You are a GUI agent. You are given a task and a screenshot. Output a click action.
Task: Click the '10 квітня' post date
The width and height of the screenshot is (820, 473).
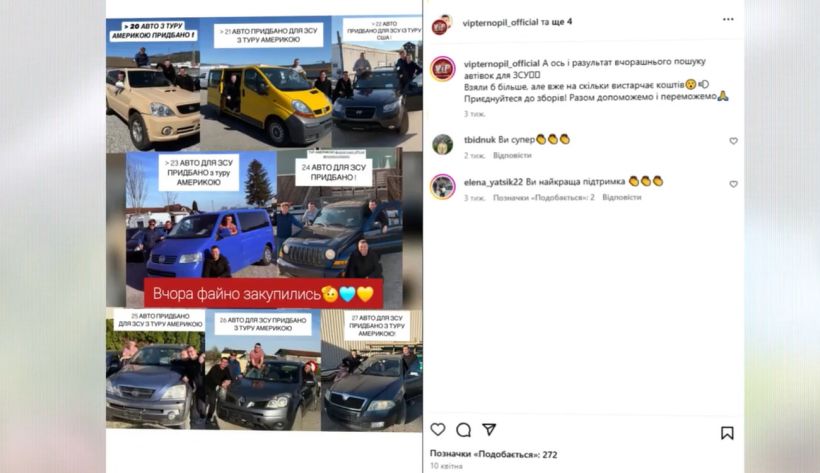(446, 466)
